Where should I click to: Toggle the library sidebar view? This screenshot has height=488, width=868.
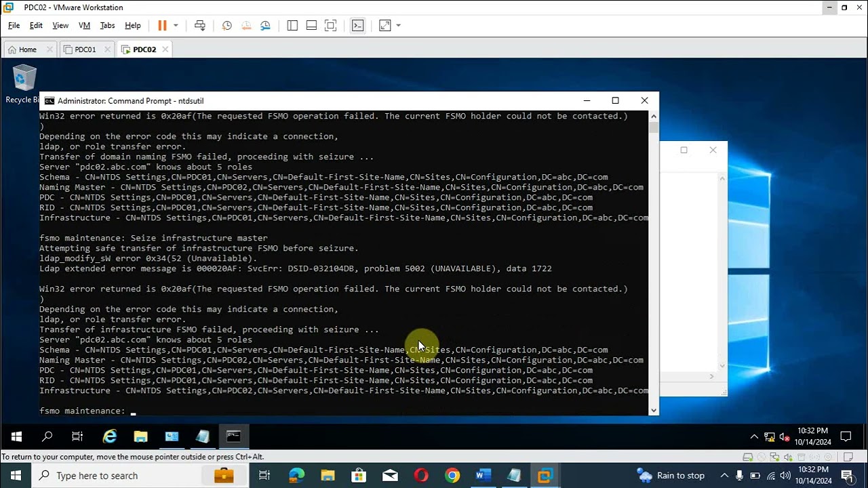292,26
